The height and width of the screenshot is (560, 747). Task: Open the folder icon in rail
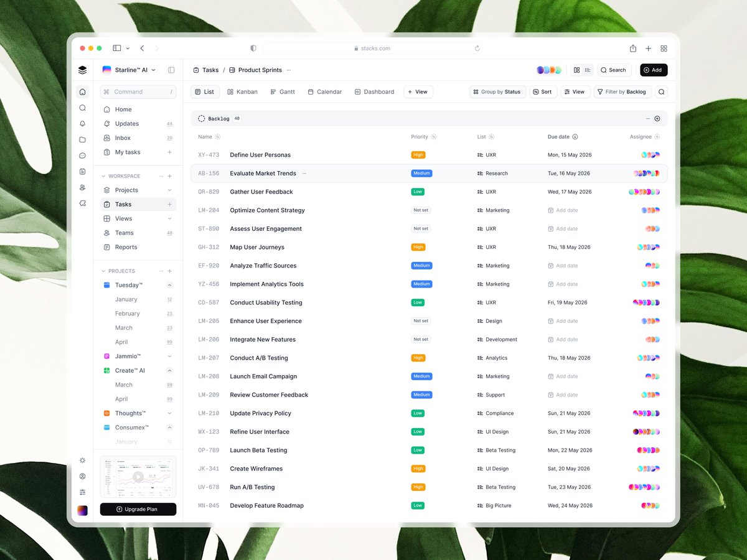[x=82, y=139]
